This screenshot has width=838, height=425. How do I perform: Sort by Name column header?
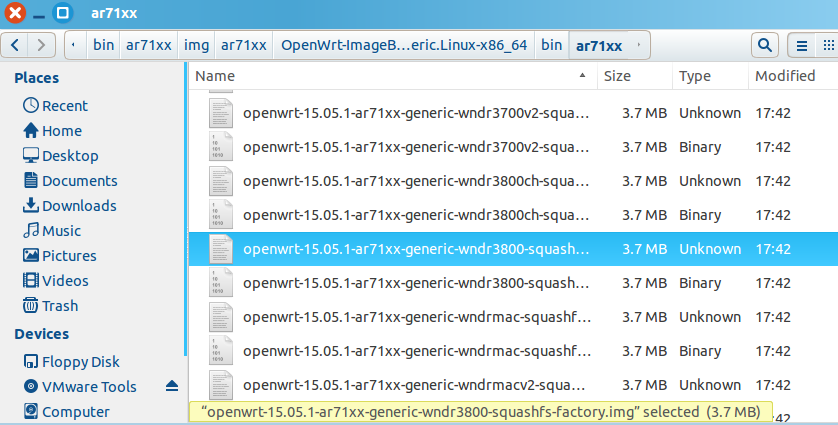tap(393, 76)
